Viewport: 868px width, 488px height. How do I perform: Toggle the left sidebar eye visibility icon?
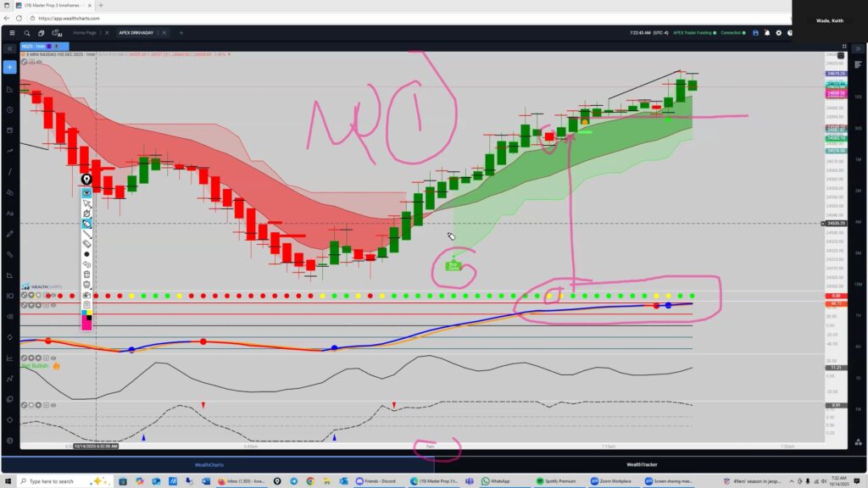pos(9,316)
